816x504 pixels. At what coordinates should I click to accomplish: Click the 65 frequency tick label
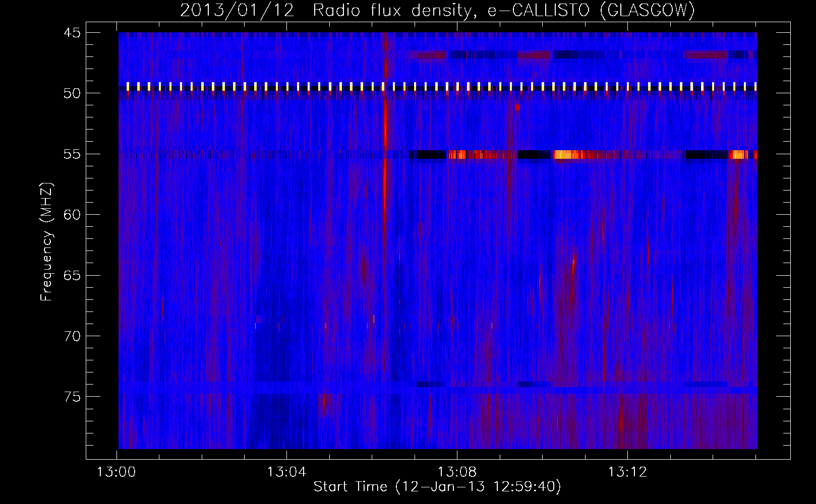point(72,276)
